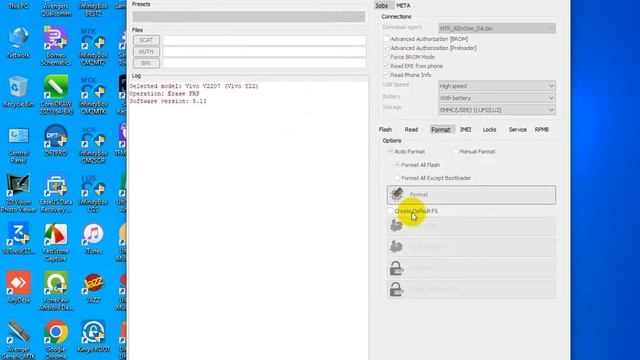Click the AUTH file path field
This screenshot has height=360, width=640.
pyautogui.click(x=264, y=51)
